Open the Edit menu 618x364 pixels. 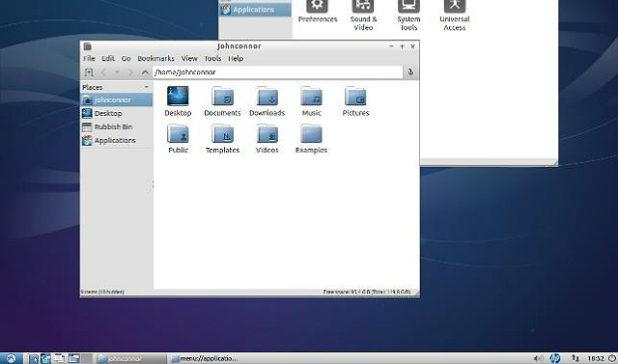click(x=108, y=58)
